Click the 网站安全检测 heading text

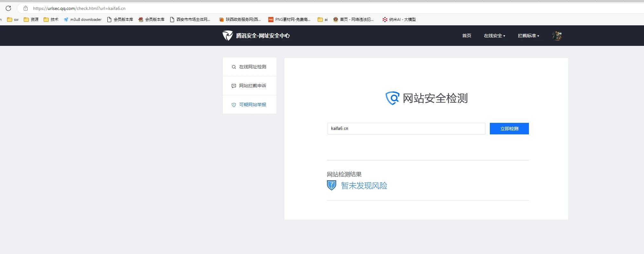[435, 98]
